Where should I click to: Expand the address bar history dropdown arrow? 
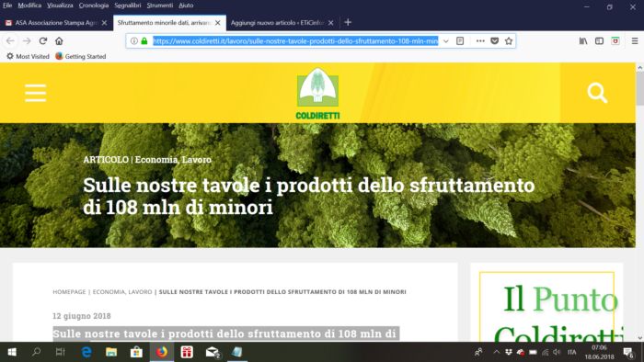(446, 41)
